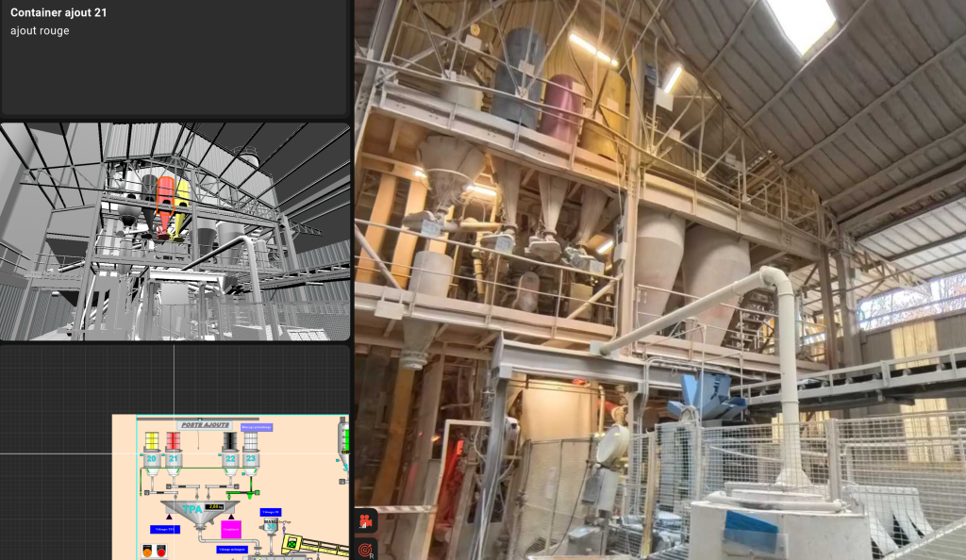
Task: Click the orange round button in schematic
Action: 147,551
